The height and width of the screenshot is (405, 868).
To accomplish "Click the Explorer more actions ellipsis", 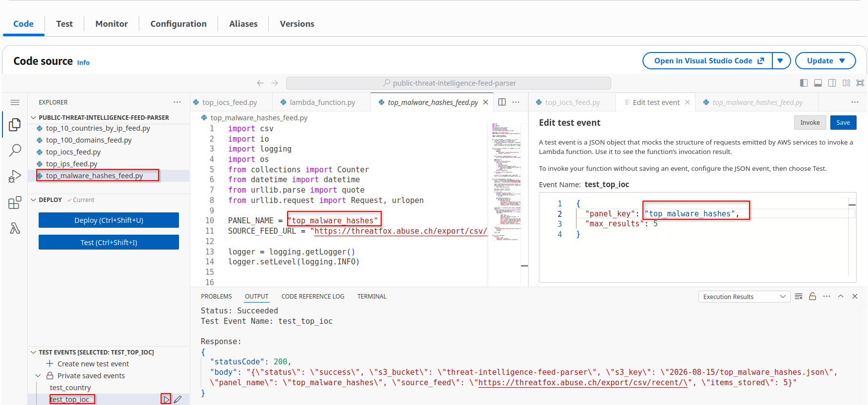I will click(x=177, y=102).
